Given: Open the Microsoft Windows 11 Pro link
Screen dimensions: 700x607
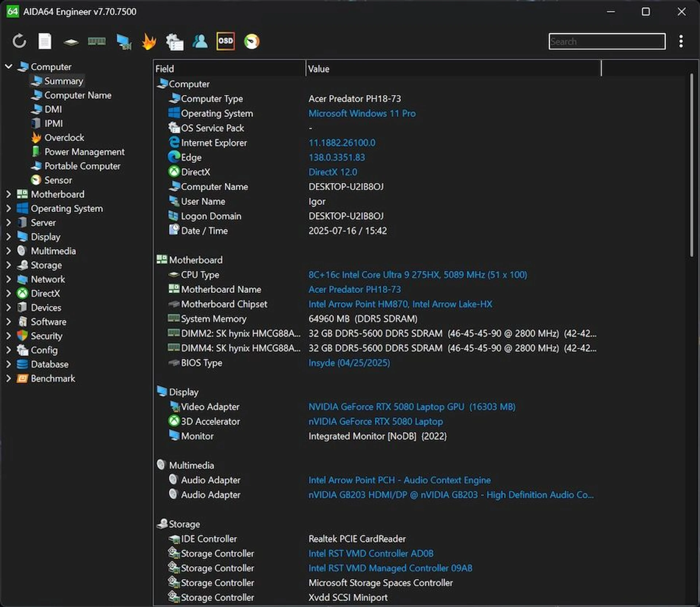Looking at the screenshot, I should pyautogui.click(x=362, y=113).
